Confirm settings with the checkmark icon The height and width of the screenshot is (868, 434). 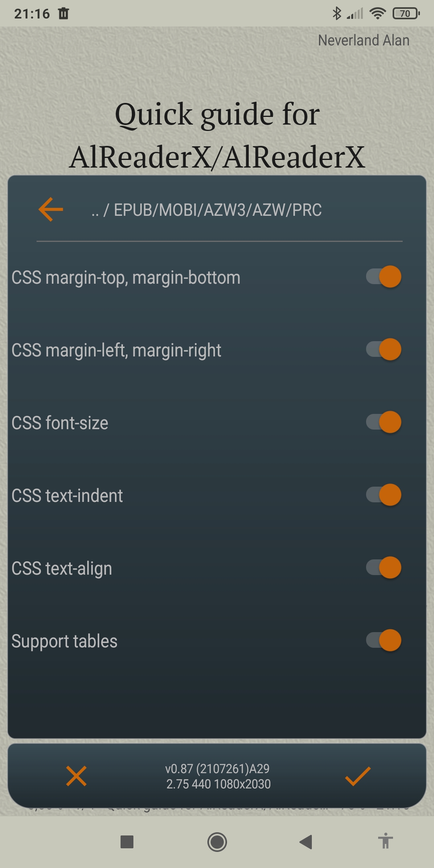[358, 776]
